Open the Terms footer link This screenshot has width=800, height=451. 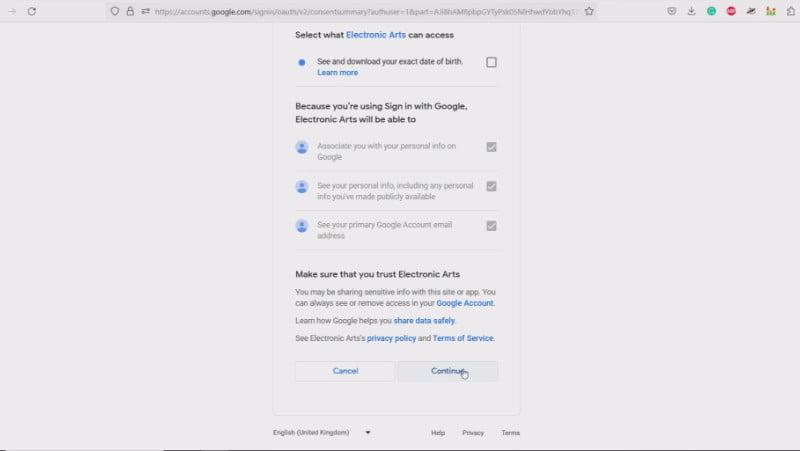click(510, 433)
